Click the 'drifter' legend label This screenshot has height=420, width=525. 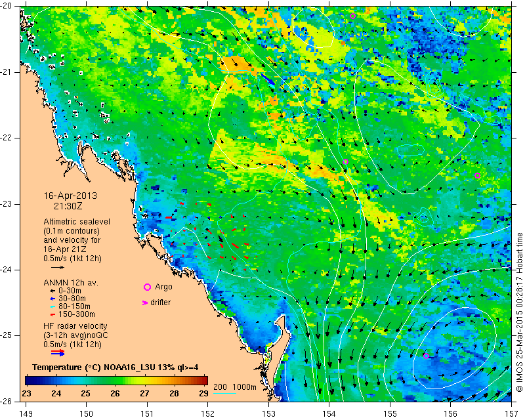160,303
